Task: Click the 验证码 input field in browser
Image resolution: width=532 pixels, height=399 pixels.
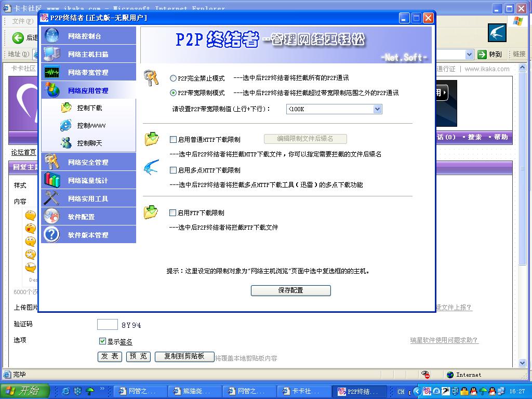Action: (107, 324)
